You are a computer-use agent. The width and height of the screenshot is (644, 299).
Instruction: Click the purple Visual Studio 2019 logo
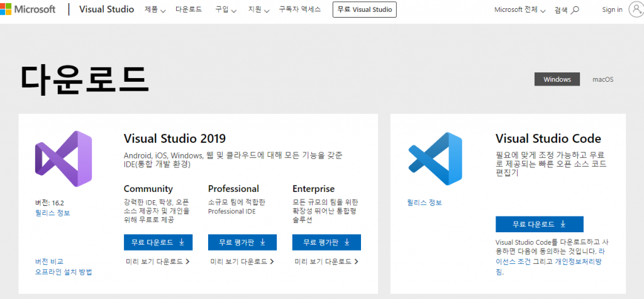point(64,159)
